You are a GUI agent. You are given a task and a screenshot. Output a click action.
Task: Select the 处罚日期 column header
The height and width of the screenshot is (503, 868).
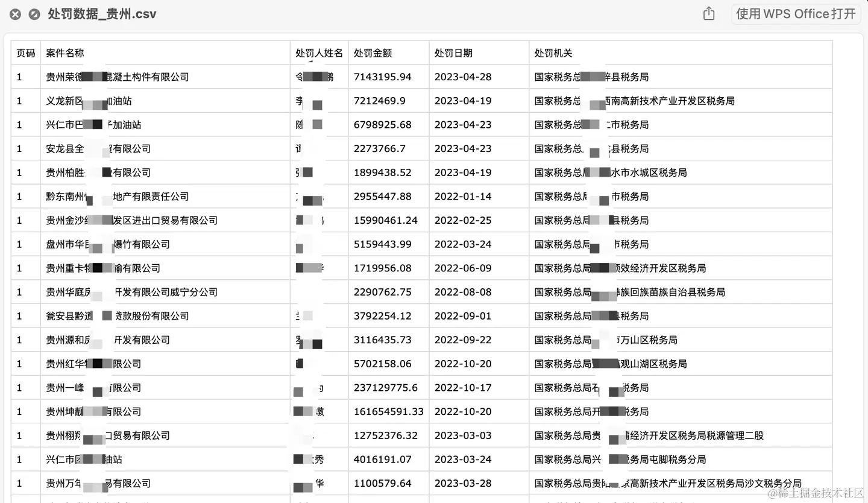(x=479, y=53)
